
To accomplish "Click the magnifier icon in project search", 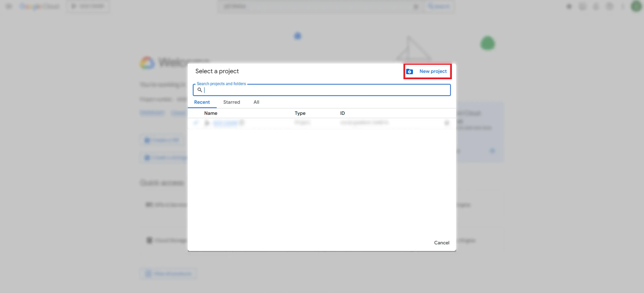I will pos(200,90).
